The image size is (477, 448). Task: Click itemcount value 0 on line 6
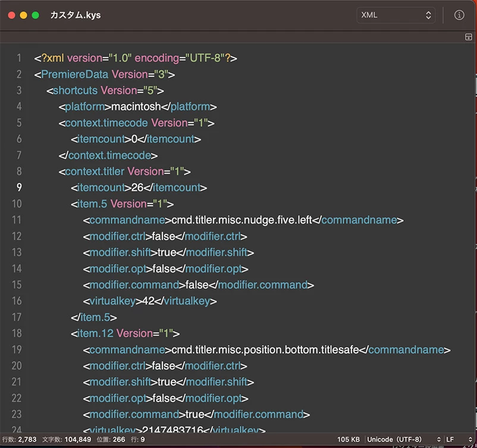(134, 139)
